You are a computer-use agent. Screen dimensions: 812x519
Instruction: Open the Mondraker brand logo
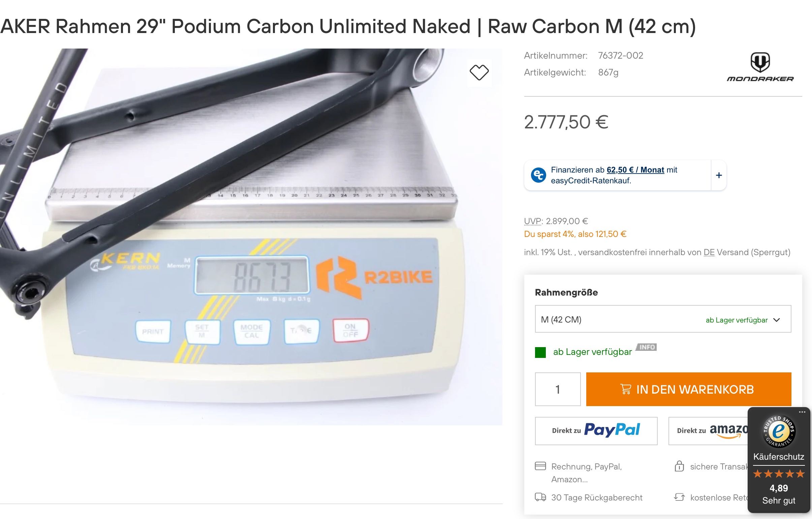[760, 67]
